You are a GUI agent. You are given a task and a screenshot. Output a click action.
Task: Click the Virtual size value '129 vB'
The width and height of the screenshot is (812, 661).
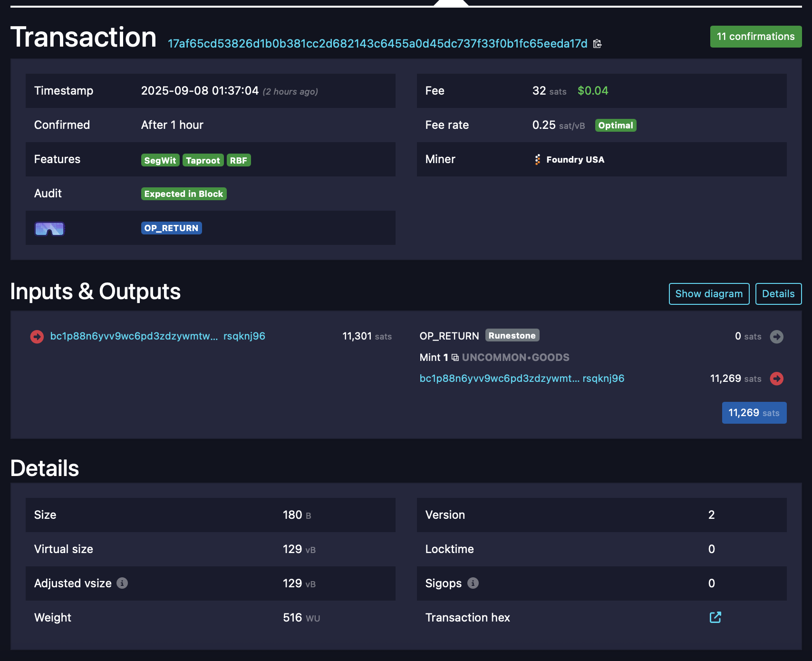point(299,549)
